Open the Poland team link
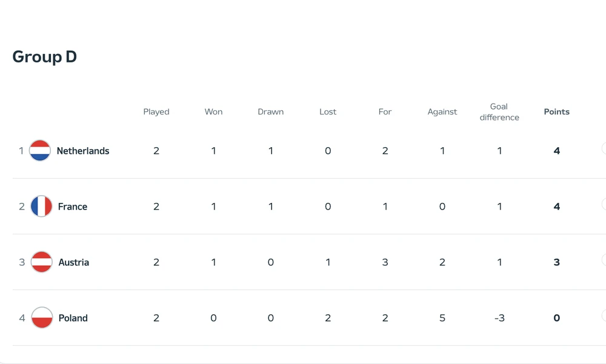The height and width of the screenshot is (364, 606). 73,318
